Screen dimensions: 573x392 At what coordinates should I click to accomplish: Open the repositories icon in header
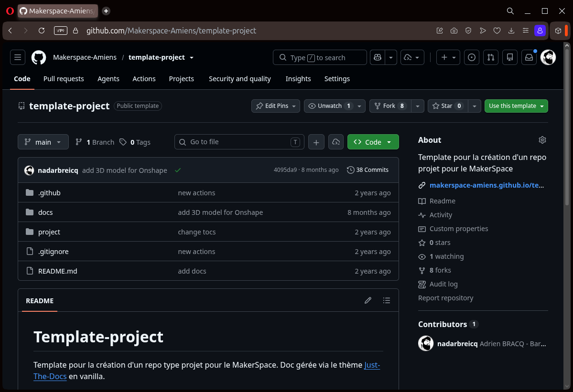[510, 57]
